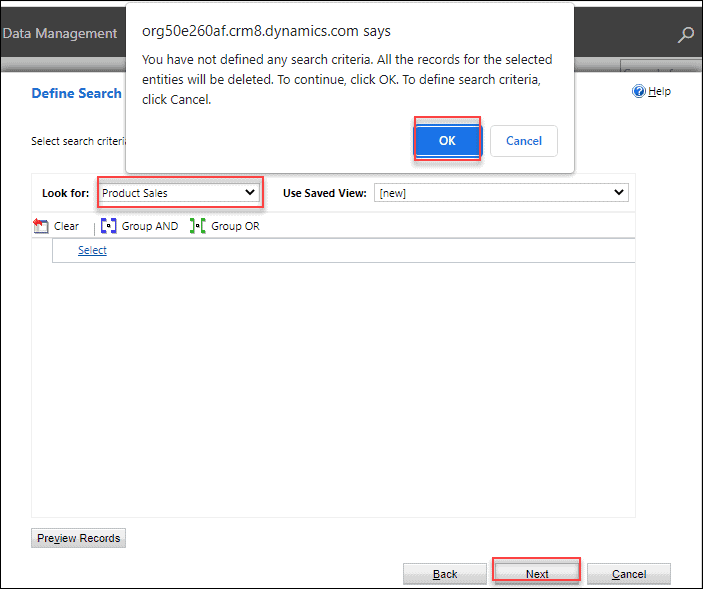Click the Look for label
The height and width of the screenshot is (589, 703).
click(x=65, y=193)
